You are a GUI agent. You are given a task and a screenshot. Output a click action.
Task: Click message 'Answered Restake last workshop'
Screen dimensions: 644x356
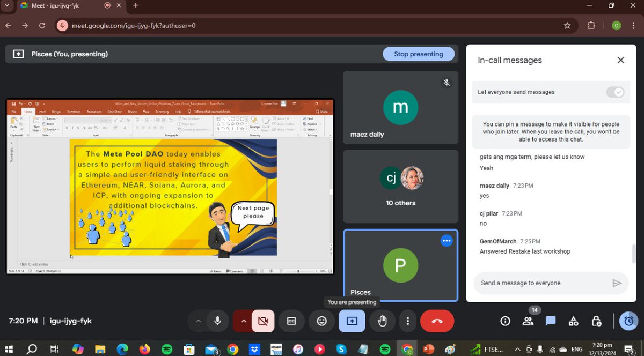525,251
